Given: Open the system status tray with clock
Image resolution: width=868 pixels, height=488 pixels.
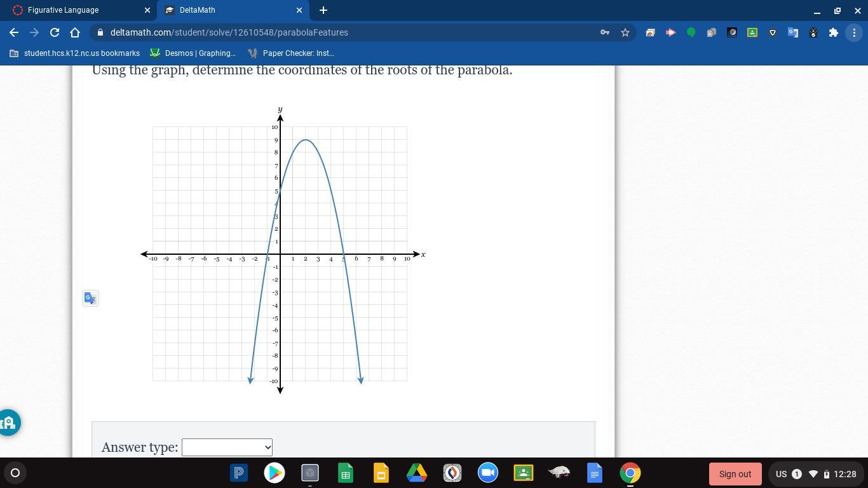Looking at the screenshot, I should 816,474.
